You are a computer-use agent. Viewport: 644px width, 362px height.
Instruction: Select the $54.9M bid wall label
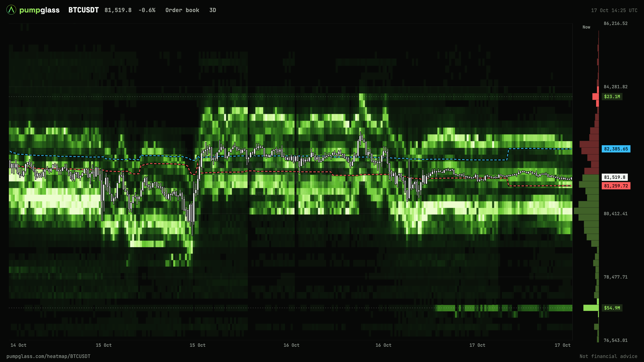612,308
